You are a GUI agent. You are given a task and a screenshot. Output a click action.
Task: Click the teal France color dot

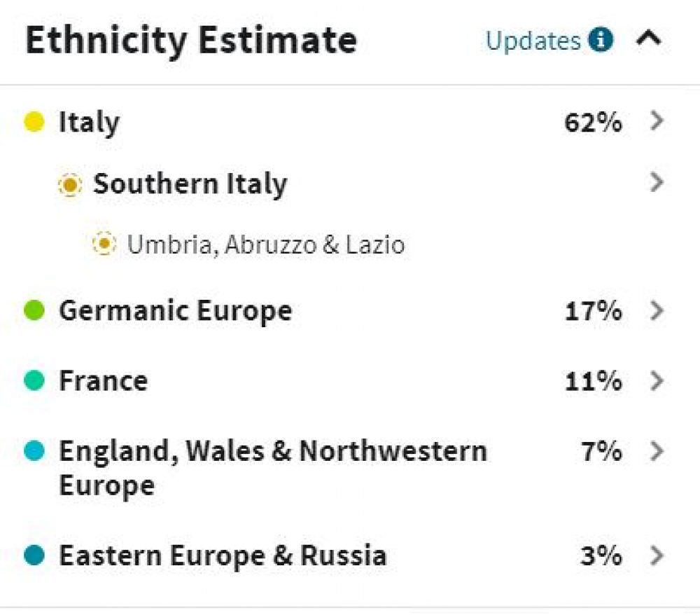coord(34,380)
